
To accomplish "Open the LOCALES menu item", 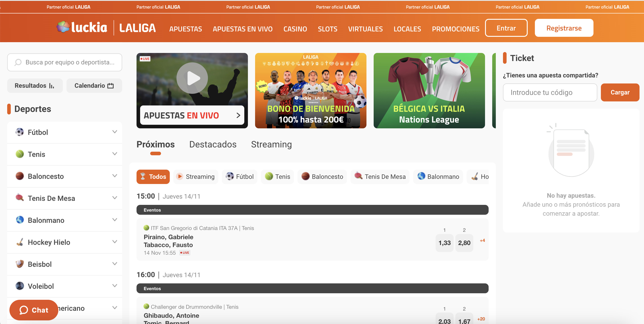I will (407, 29).
